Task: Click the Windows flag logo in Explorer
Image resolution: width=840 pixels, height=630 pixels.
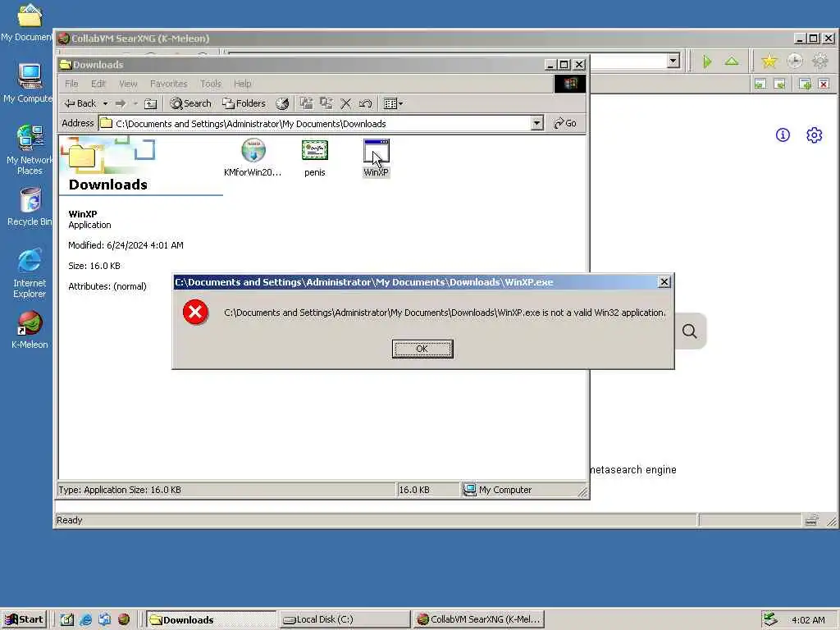Action: point(570,84)
